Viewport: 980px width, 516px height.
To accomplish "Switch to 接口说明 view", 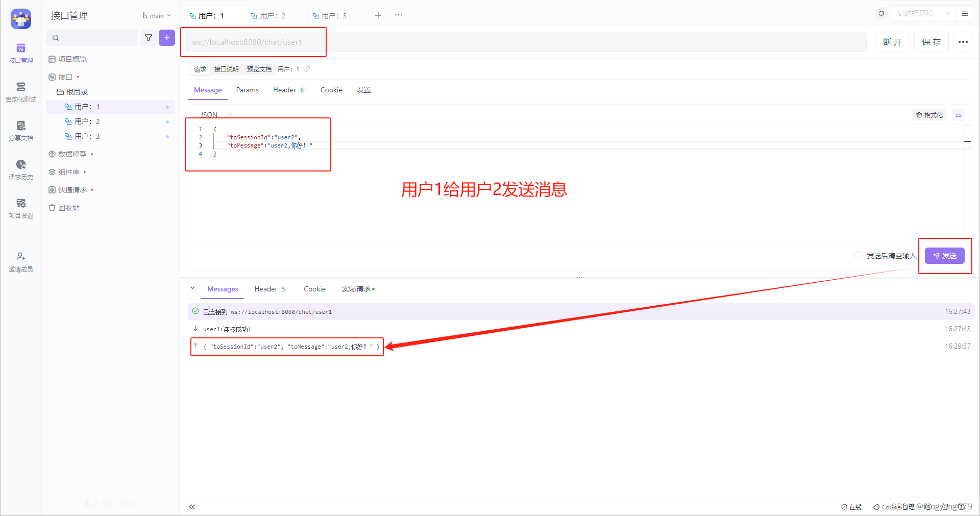I will [226, 69].
